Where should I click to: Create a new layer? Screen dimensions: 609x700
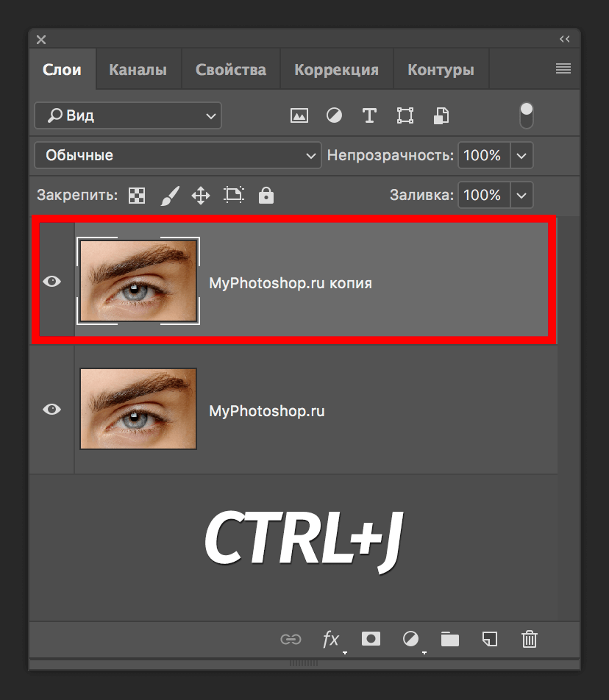[x=490, y=640]
